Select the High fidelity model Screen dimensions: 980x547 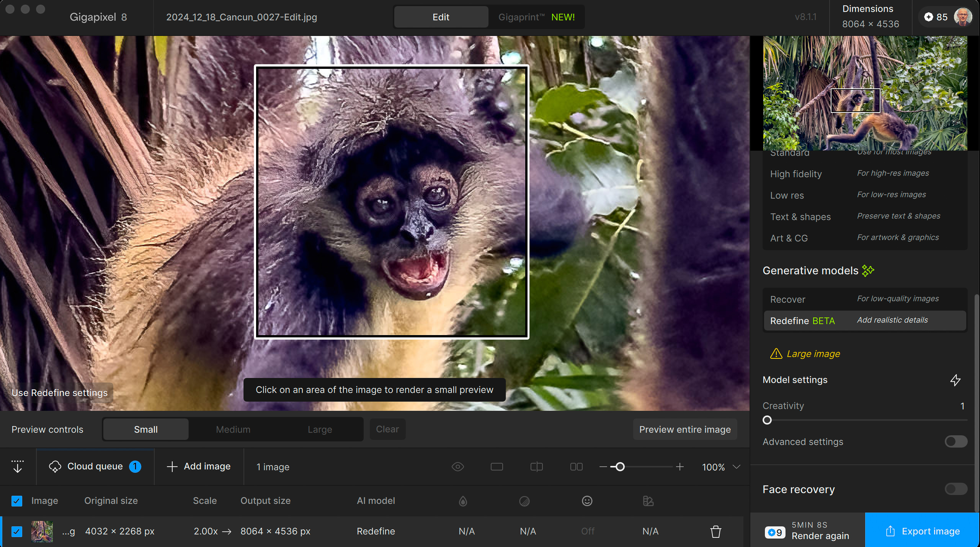865,174
